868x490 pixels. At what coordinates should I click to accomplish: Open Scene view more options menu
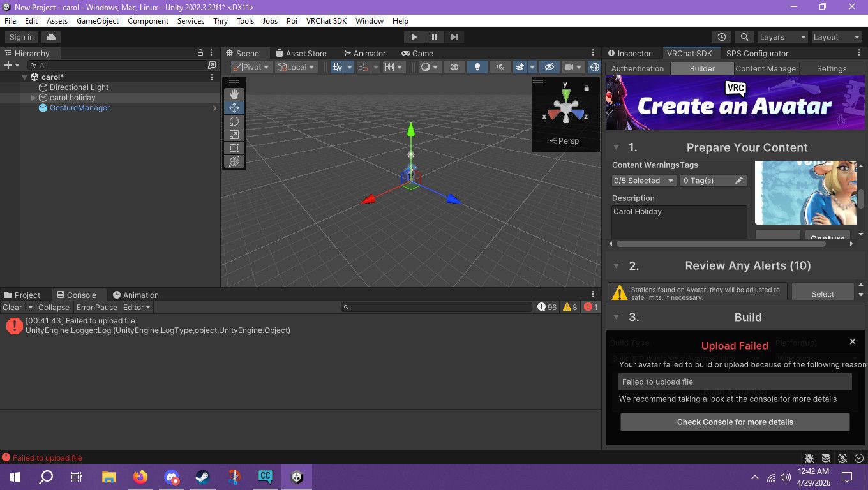594,53
